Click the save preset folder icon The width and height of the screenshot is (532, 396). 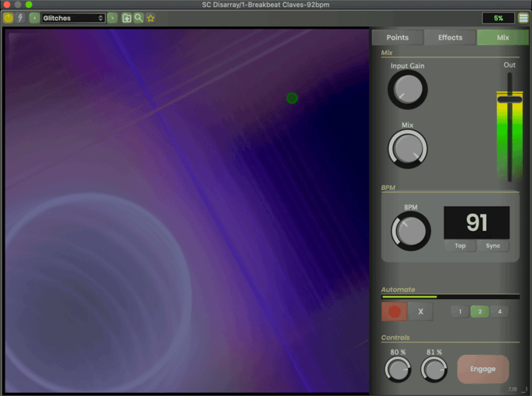(x=126, y=18)
